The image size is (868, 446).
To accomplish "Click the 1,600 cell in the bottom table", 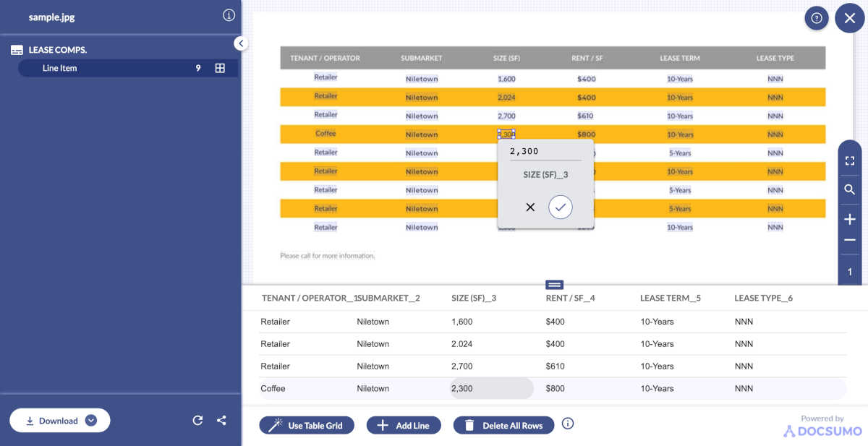I will click(x=461, y=322).
